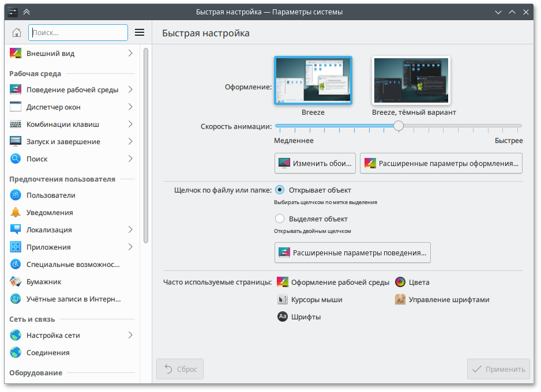Open the window menu in the titlebar
The image size is (541, 392).
click(12, 12)
